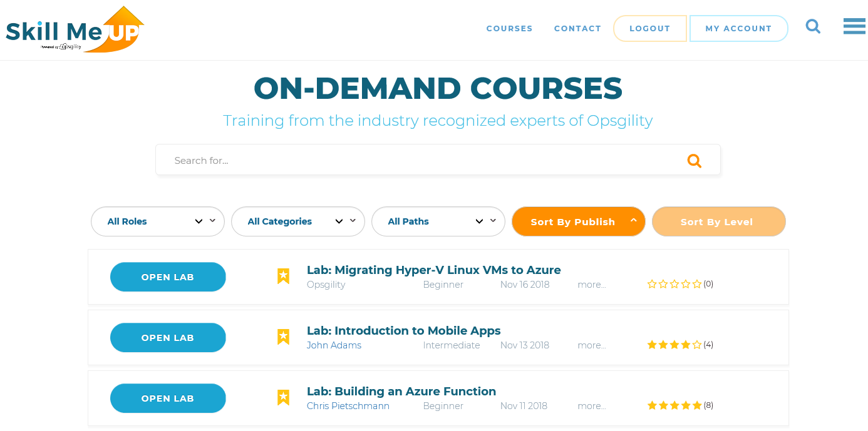Open Lab for Introduction to Mobile Apps
Image resolution: width=868 pixels, height=431 pixels.
point(168,338)
